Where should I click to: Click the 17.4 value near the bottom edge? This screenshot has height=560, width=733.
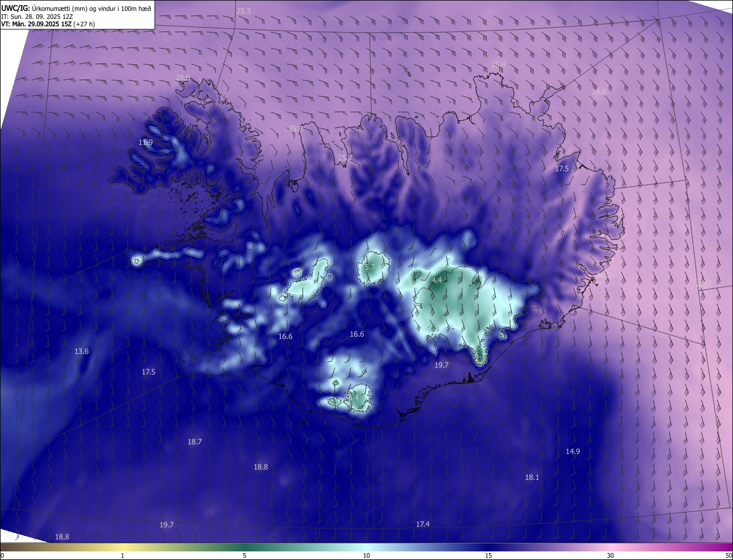pos(423,524)
